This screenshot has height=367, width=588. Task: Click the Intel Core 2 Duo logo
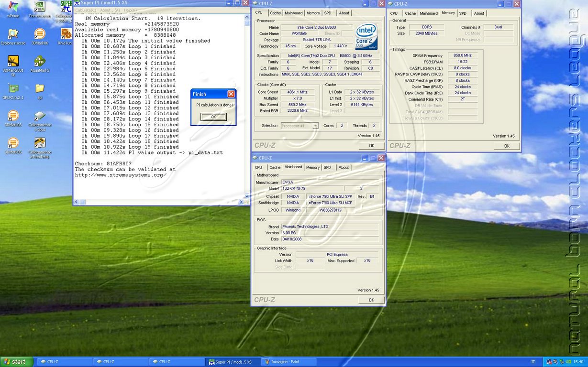click(x=366, y=37)
